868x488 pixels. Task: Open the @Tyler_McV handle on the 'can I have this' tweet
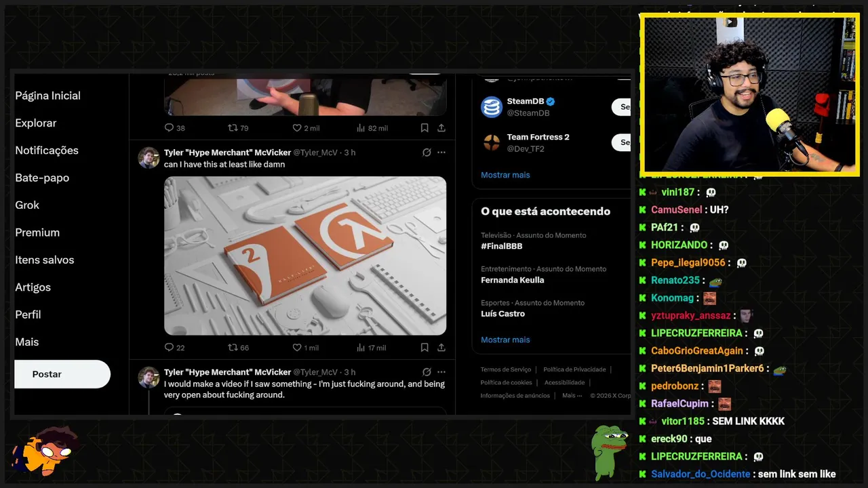click(x=315, y=152)
